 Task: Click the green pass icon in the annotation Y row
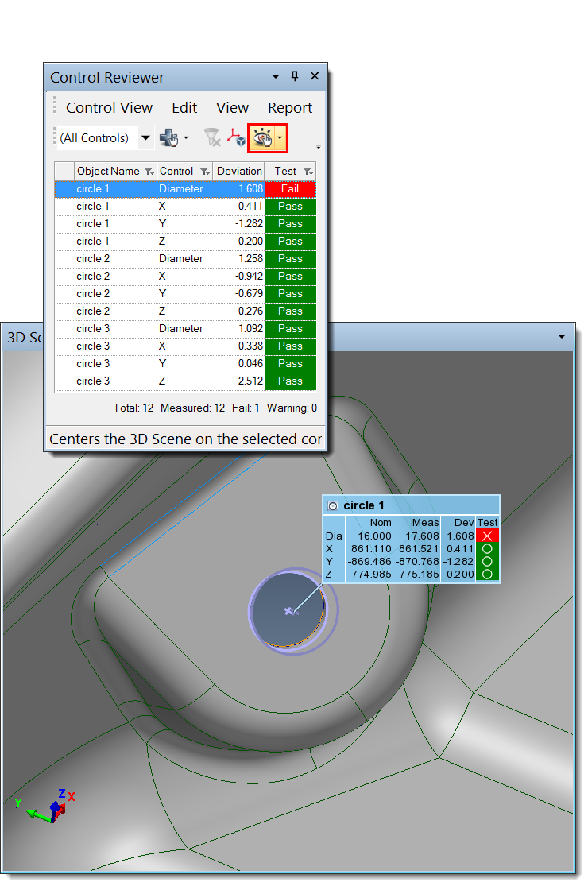[487, 562]
